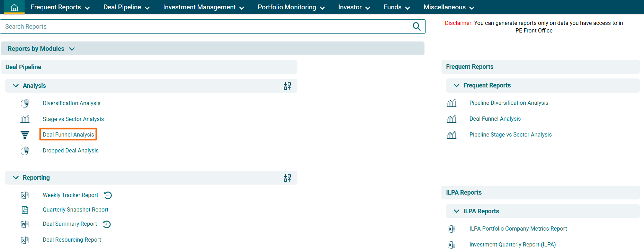
Task: Open the Dropped Deal Analysis report
Action: (x=71, y=151)
